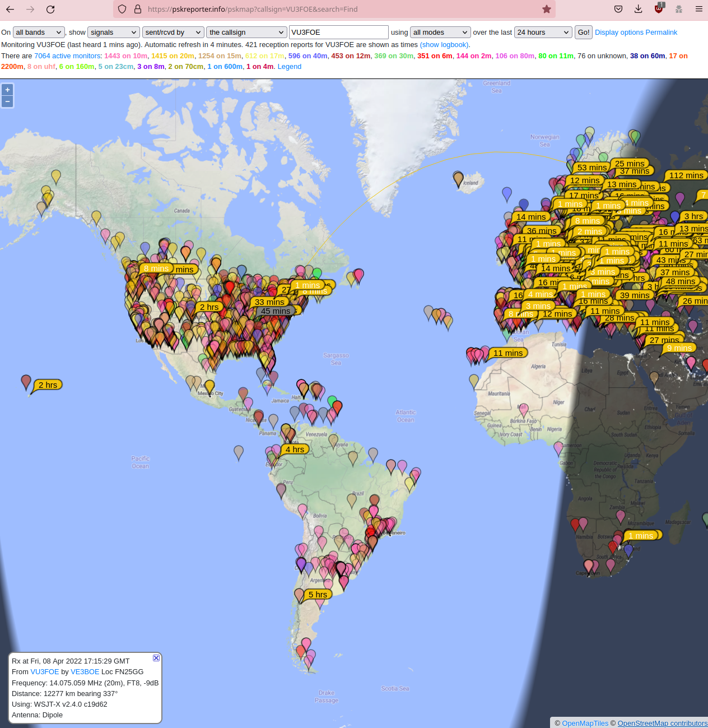Click '453 on 12m' band count text
708x728 pixels.
pyautogui.click(x=351, y=56)
